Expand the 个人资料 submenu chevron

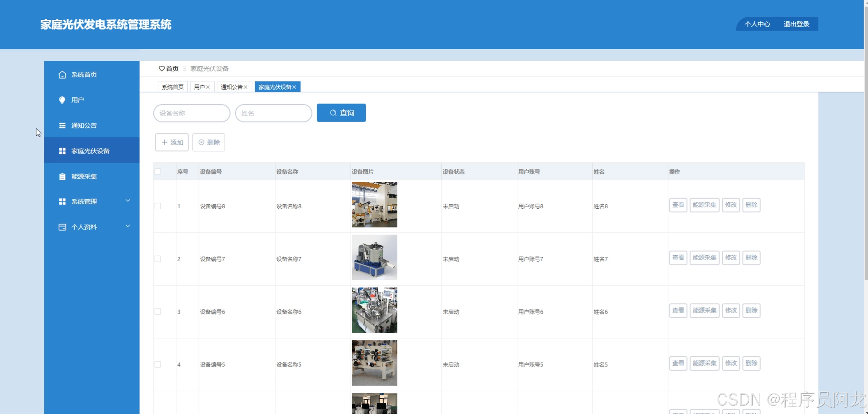[128, 226]
